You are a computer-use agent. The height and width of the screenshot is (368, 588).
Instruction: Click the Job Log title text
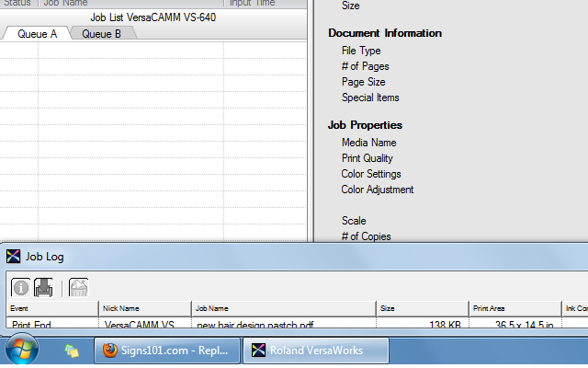click(x=45, y=257)
